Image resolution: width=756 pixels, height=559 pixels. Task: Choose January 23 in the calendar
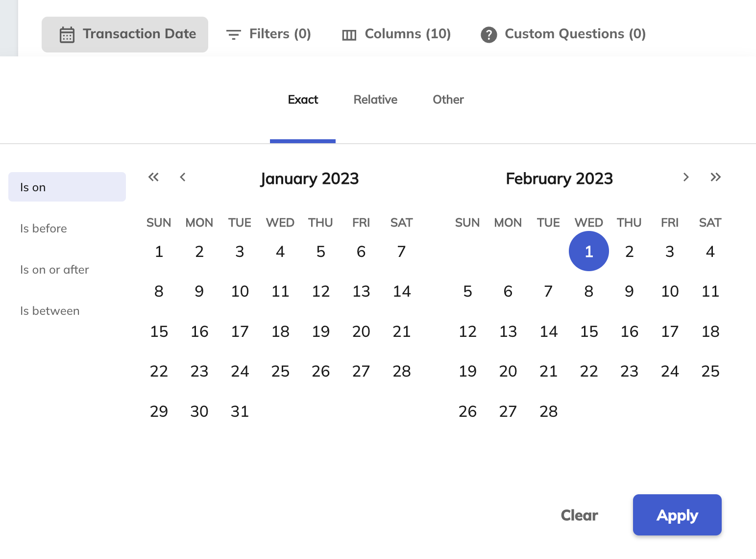pos(199,371)
